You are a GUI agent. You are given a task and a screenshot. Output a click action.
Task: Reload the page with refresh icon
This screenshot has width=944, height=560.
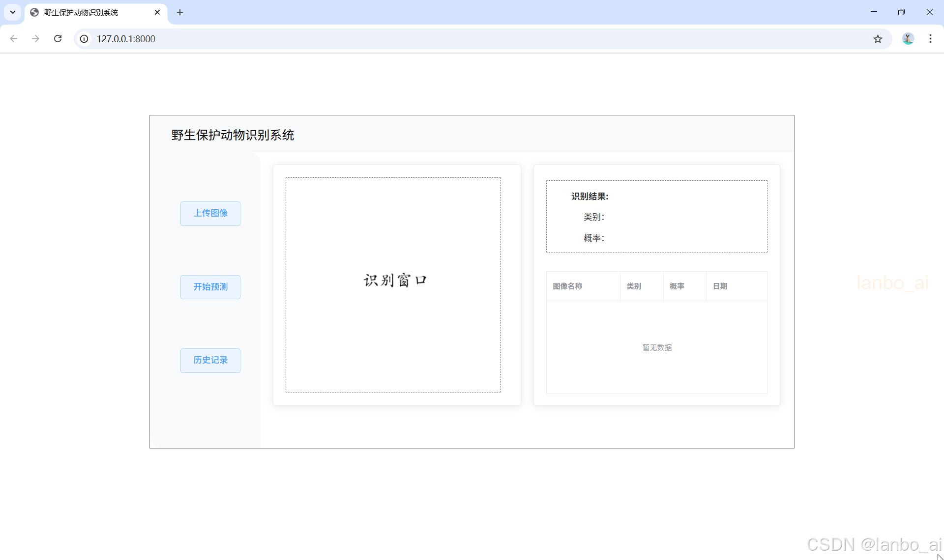pos(58,39)
